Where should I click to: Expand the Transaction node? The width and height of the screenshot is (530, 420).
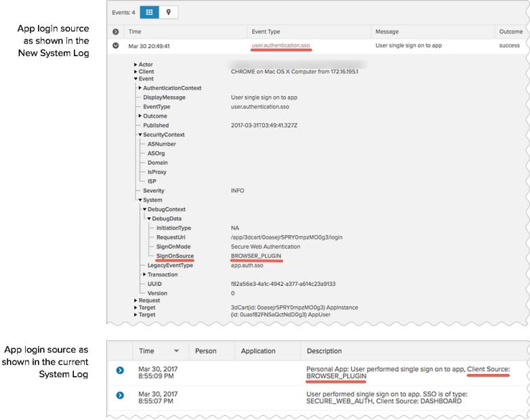(x=144, y=274)
